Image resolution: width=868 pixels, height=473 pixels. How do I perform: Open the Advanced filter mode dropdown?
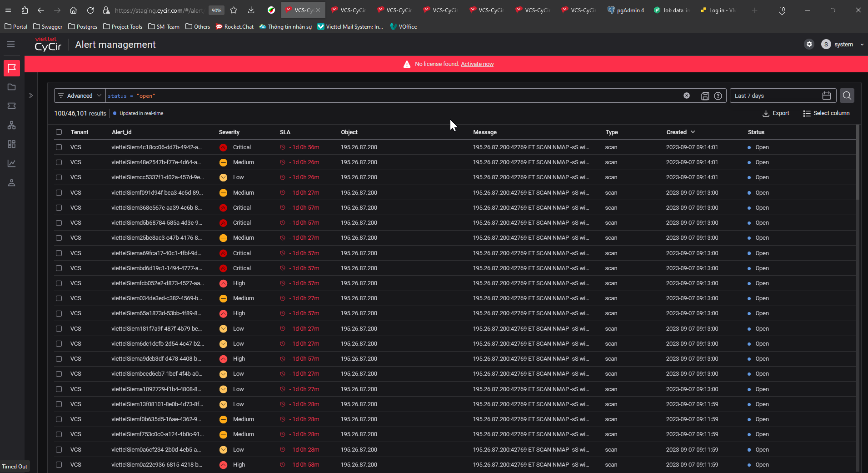80,96
